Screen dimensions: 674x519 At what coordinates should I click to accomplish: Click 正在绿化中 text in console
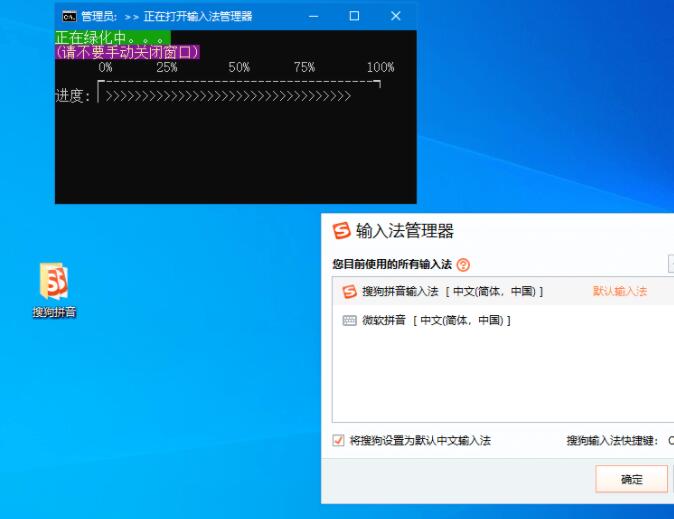113,37
